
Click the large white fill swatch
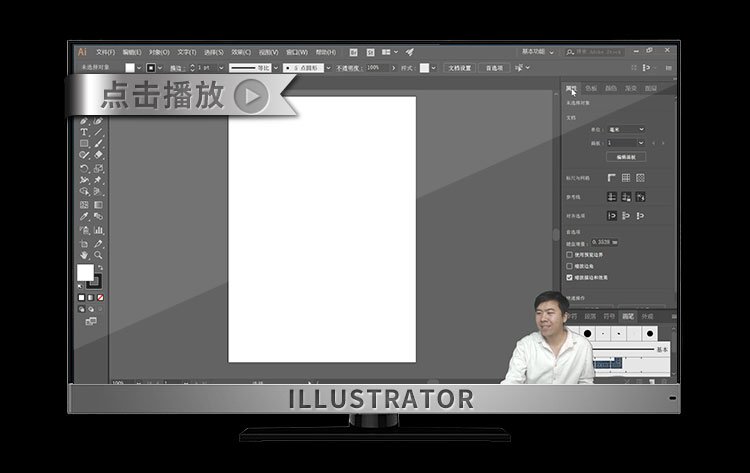[86, 273]
